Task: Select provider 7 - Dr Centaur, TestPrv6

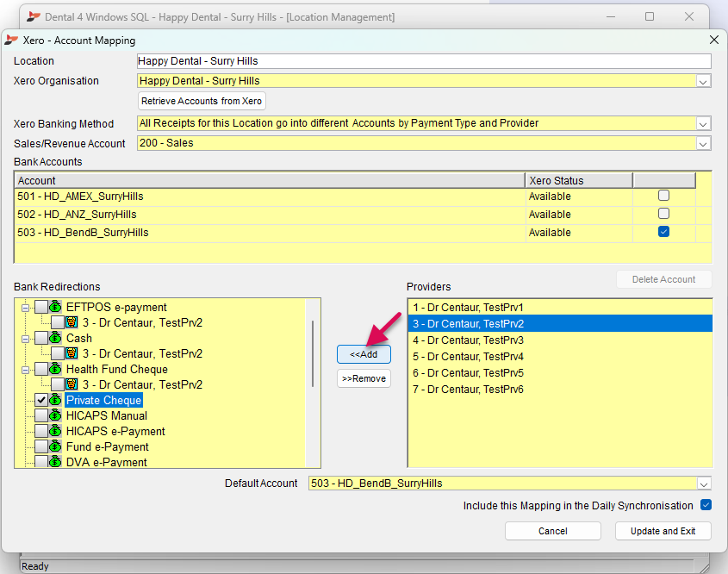Action: [x=560, y=390]
